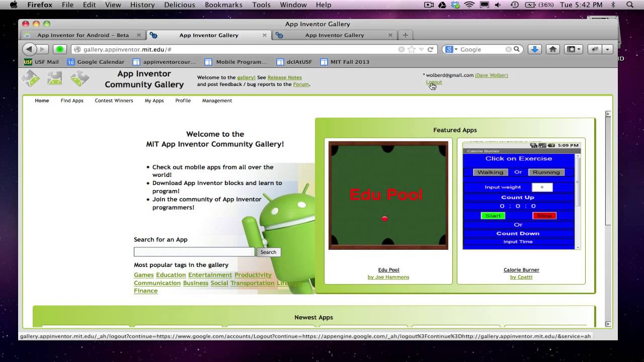Open the Edu Pool app thumbnail

(388, 195)
